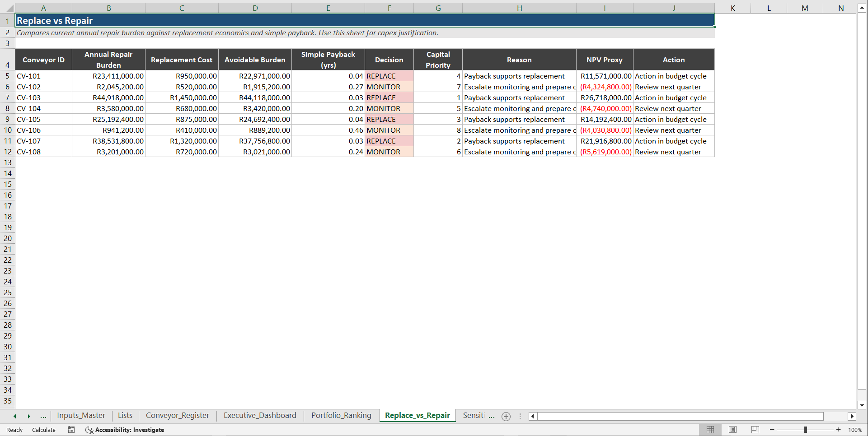Open the Inputs_Master sheet tab
The image size is (868, 436).
[x=81, y=415]
